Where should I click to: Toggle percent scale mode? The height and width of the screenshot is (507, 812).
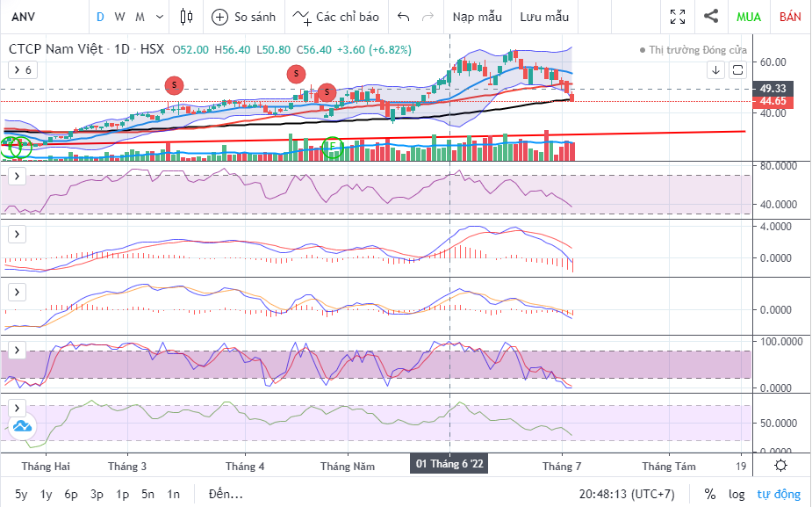pos(709,494)
